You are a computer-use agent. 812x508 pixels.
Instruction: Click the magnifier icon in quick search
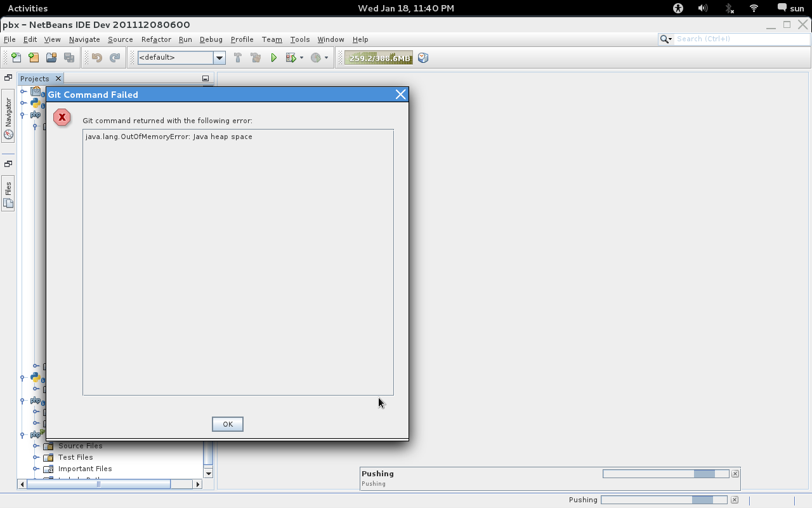(664, 39)
